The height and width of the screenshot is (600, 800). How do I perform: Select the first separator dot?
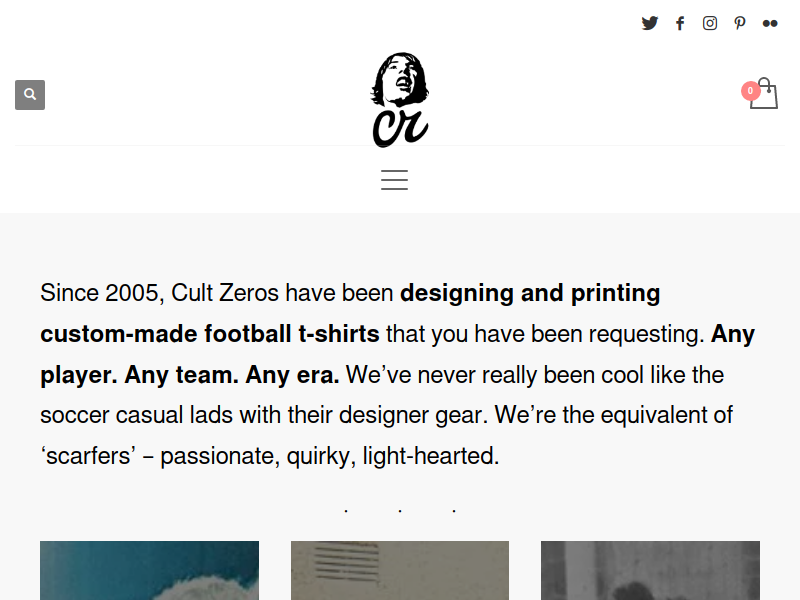pyautogui.click(x=346, y=510)
